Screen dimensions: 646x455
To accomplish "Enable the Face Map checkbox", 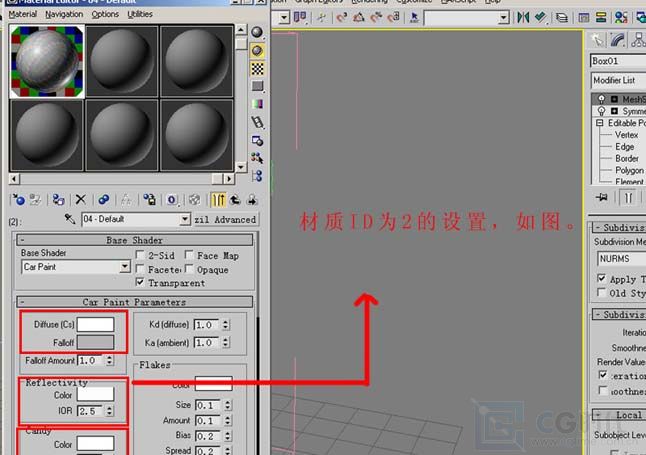I will coord(189,255).
